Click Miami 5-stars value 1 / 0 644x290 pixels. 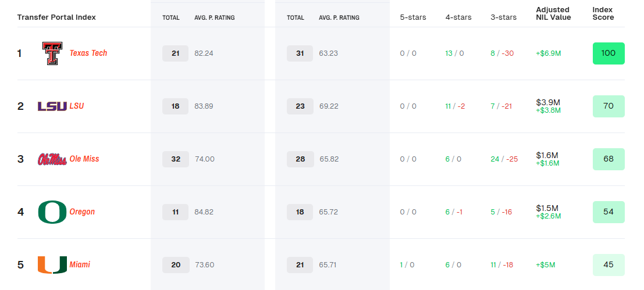(x=408, y=265)
